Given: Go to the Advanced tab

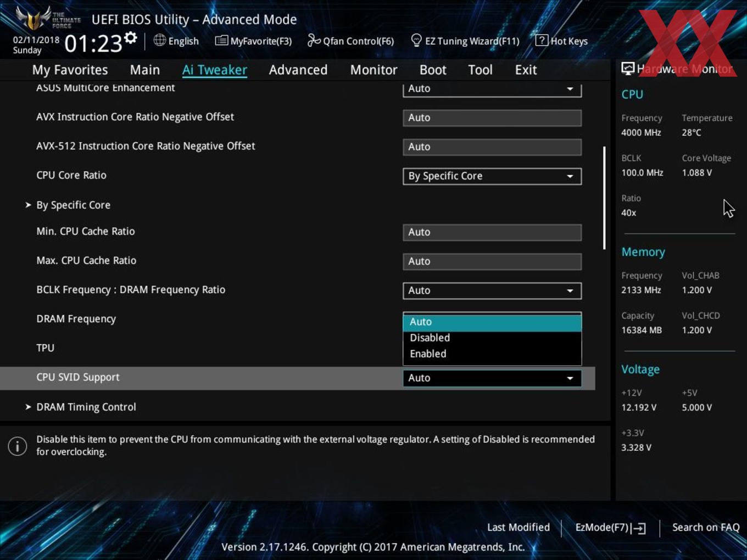Looking at the screenshot, I should point(298,70).
